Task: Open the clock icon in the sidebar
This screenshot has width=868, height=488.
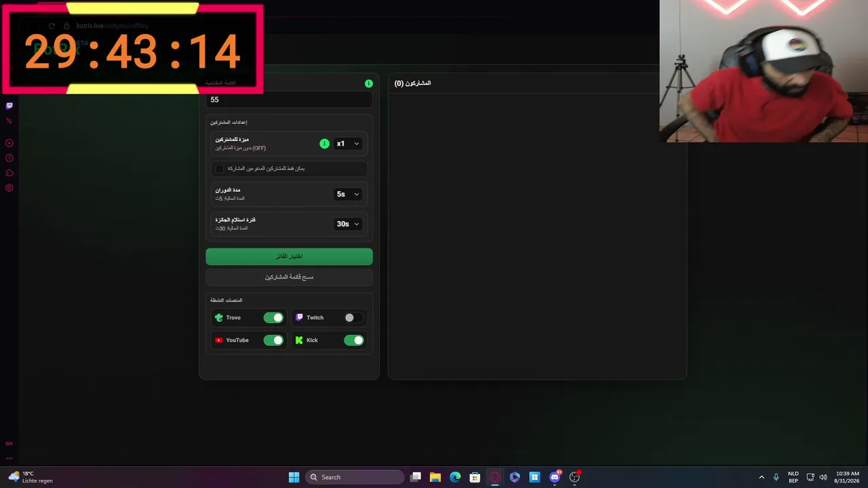Action: 9,158
